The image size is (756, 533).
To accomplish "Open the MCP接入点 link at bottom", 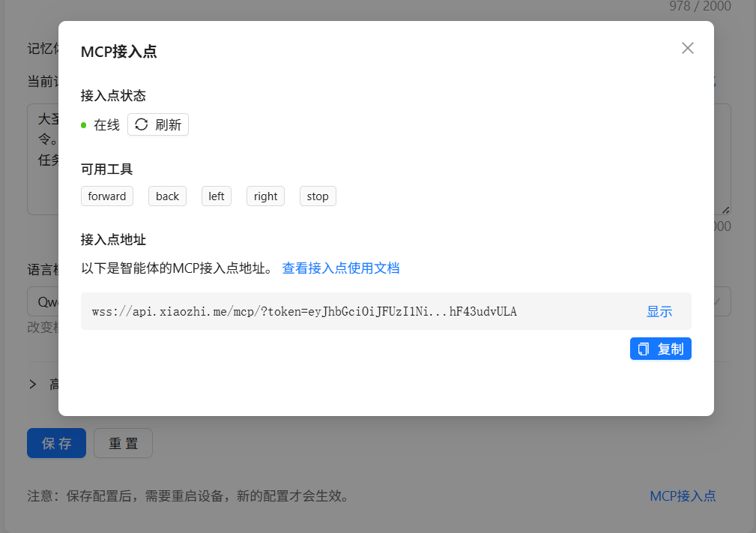I will tap(683, 496).
